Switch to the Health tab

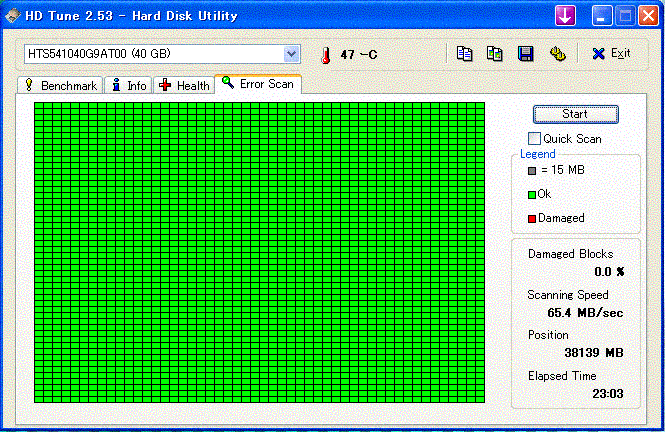click(184, 86)
